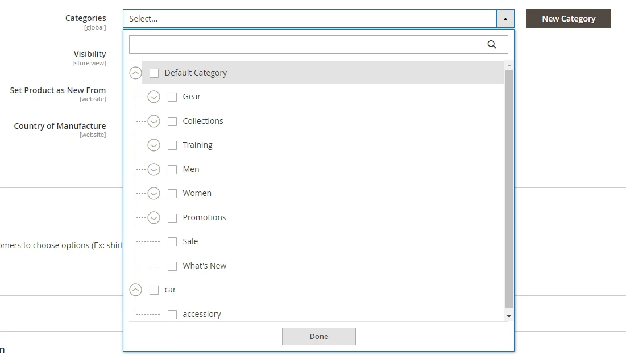
Task: Expand the Training category chevron
Action: pyautogui.click(x=154, y=145)
